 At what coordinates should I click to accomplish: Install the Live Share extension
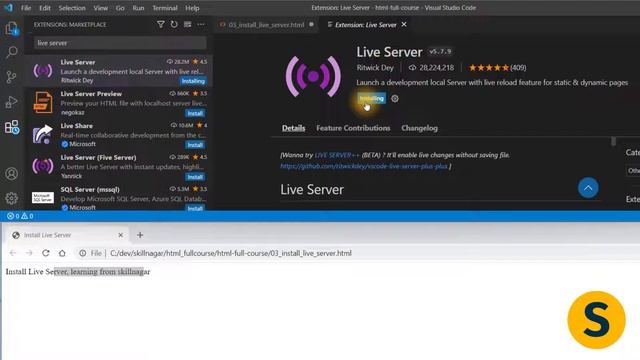195,145
